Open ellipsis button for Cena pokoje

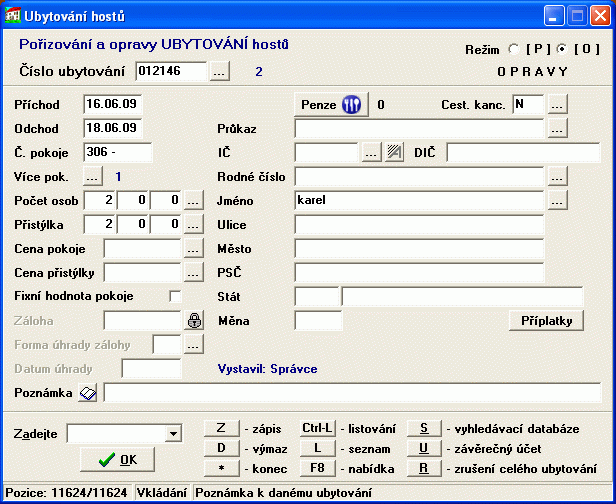pyautogui.click(x=194, y=248)
